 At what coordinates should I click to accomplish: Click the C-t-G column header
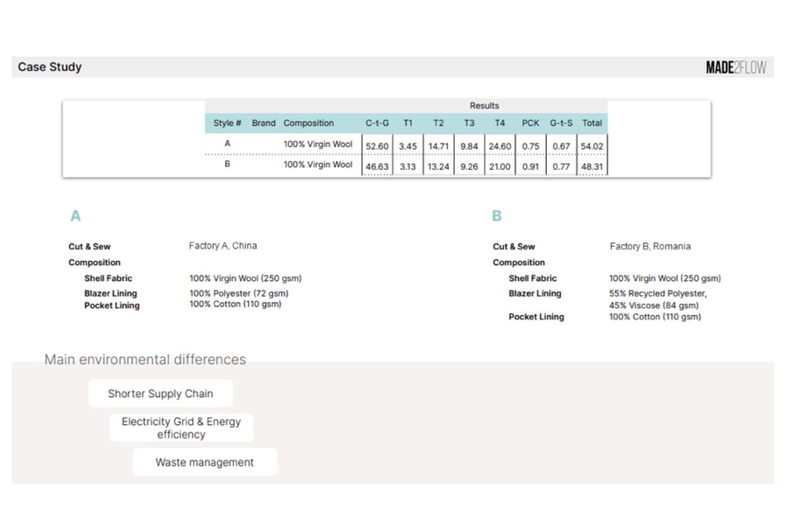click(377, 123)
